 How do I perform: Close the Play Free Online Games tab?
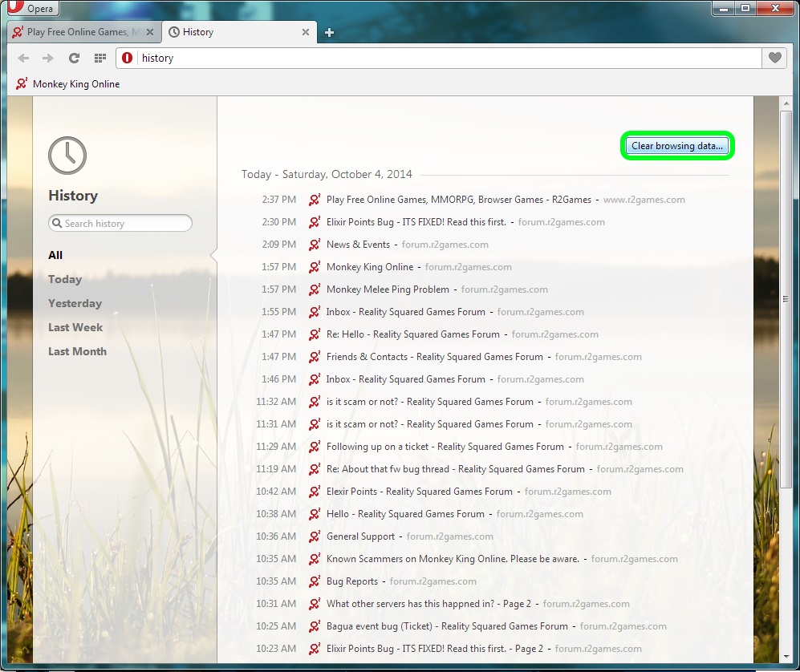tap(149, 33)
